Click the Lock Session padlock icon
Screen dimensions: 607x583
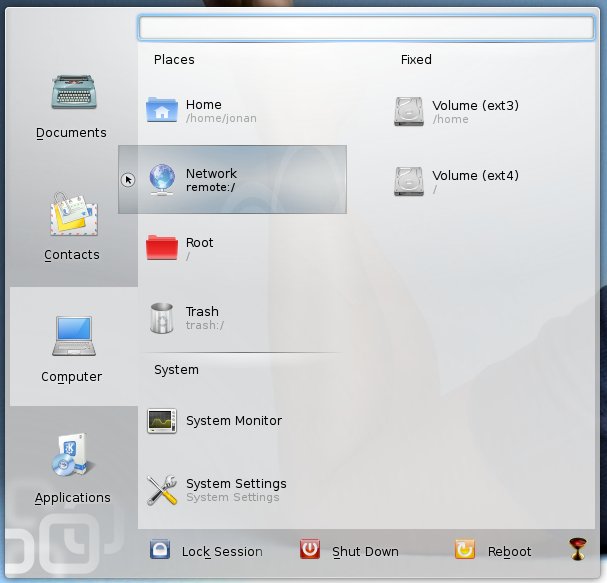tap(160, 549)
